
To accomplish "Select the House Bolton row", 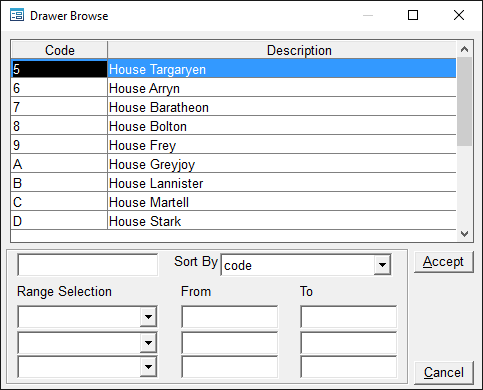I will [234, 126].
